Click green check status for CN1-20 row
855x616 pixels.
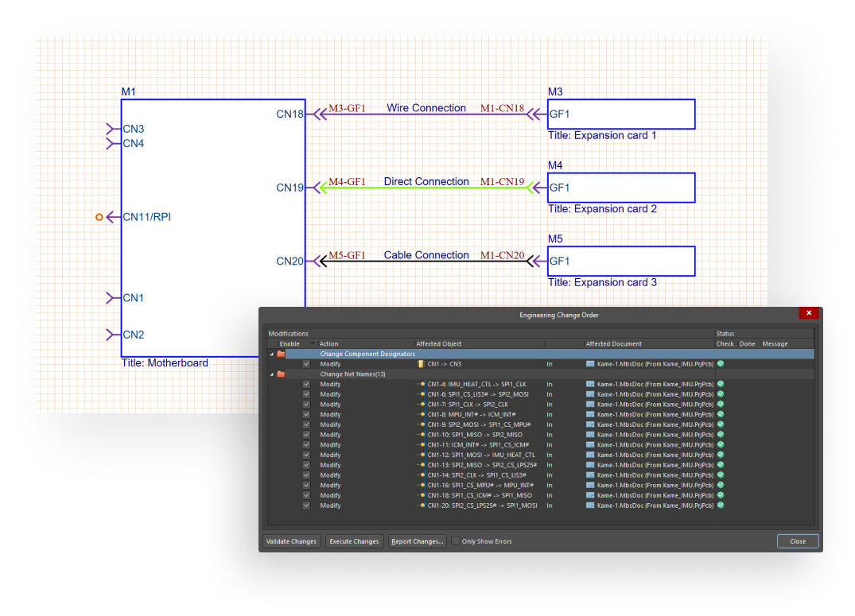coord(721,506)
